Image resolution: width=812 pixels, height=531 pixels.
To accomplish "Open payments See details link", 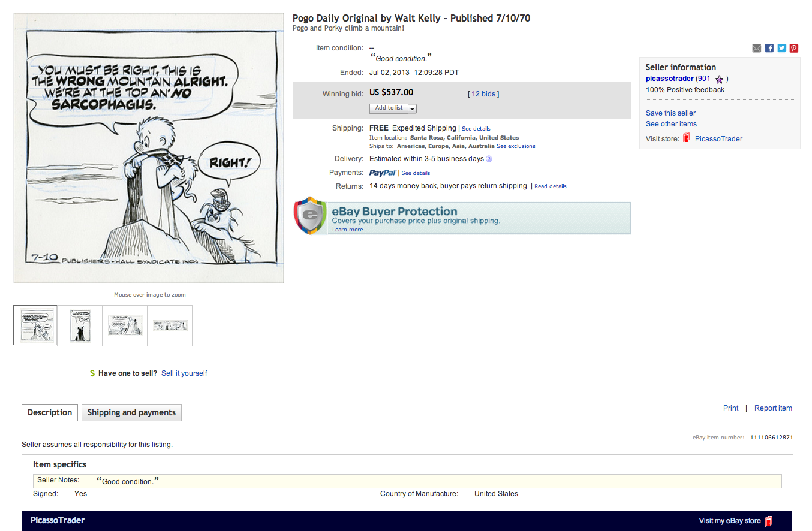I will (416, 173).
